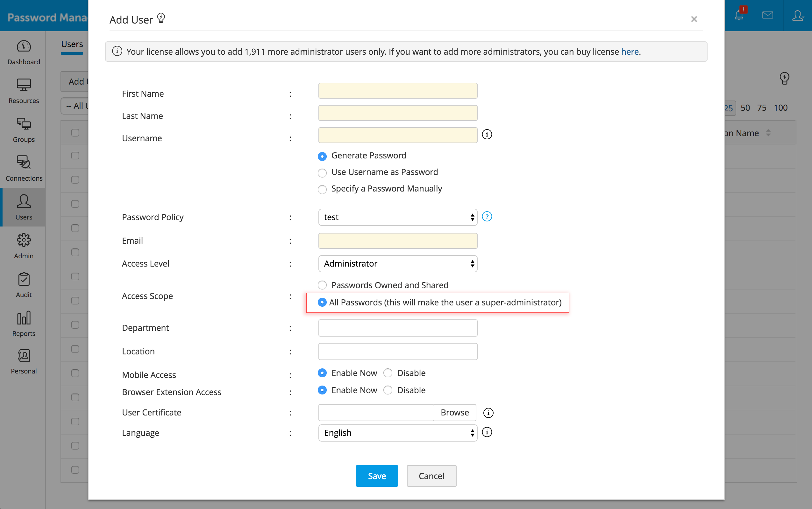The height and width of the screenshot is (509, 812).
Task: Click the Password Policy help icon
Action: [x=487, y=216]
